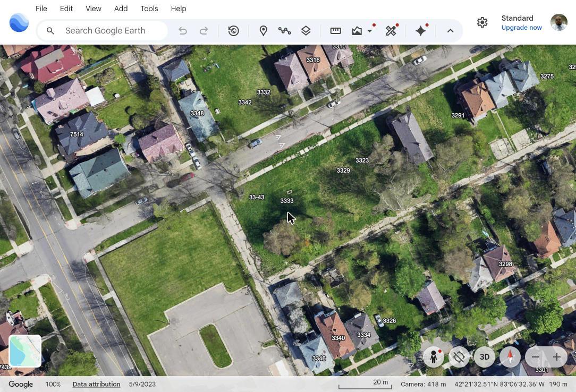Click the terrain analysis mountain icon
This screenshot has height=392, width=576.
point(357,31)
